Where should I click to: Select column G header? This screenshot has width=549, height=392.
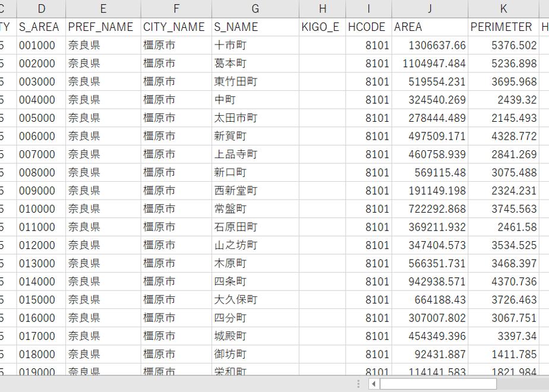pos(255,8)
